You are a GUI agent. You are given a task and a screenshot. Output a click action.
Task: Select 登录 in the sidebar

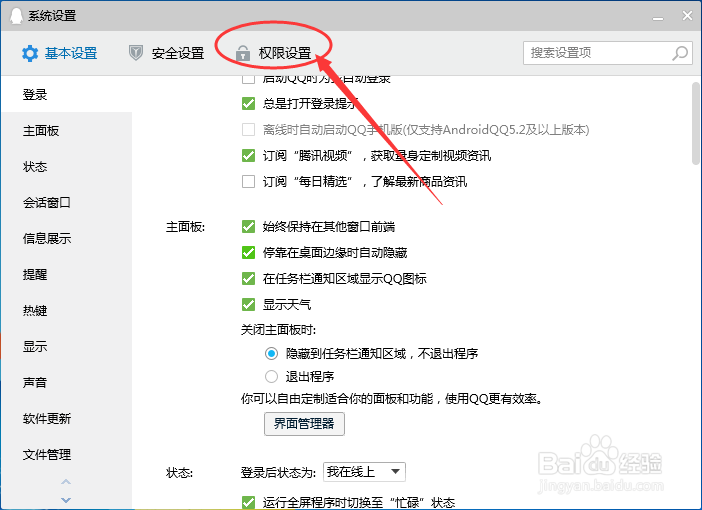click(66, 94)
